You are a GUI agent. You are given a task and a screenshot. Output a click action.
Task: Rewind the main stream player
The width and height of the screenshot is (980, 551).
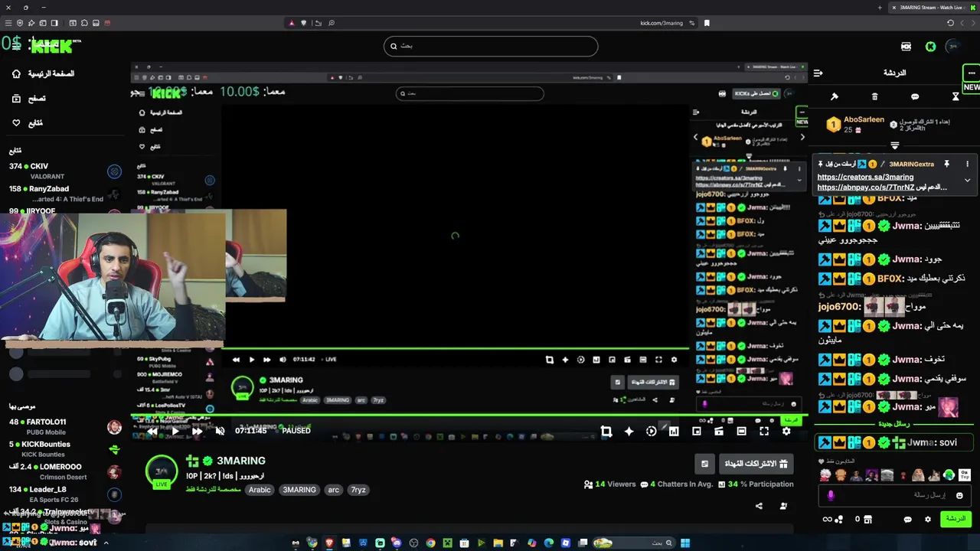click(x=152, y=431)
